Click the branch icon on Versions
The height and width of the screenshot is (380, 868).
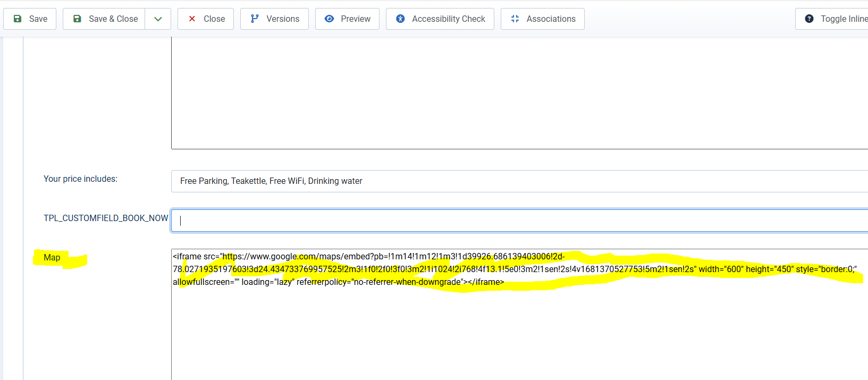(x=255, y=19)
